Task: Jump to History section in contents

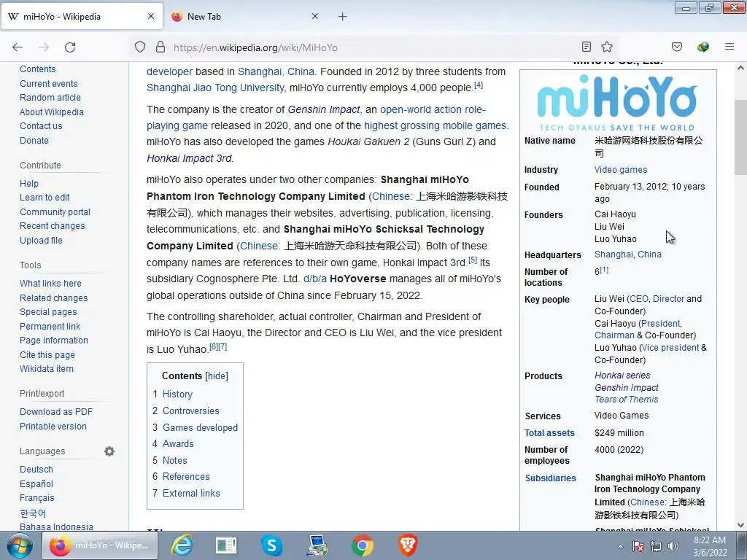Action: (x=177, y=394)
